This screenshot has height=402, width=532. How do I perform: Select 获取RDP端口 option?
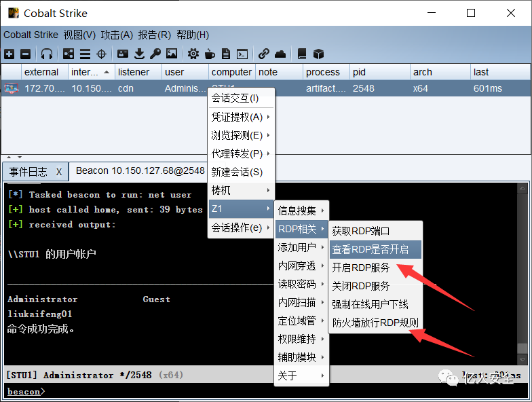(376, 231)
